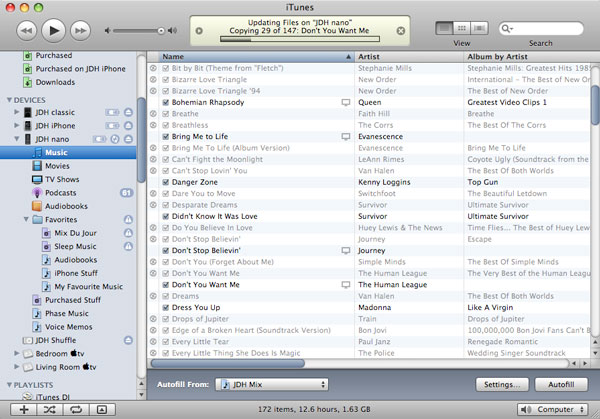Uncheck Danger Zone checkbox
The height and width of the screenshot is (419, 600).
coord(166,182)
